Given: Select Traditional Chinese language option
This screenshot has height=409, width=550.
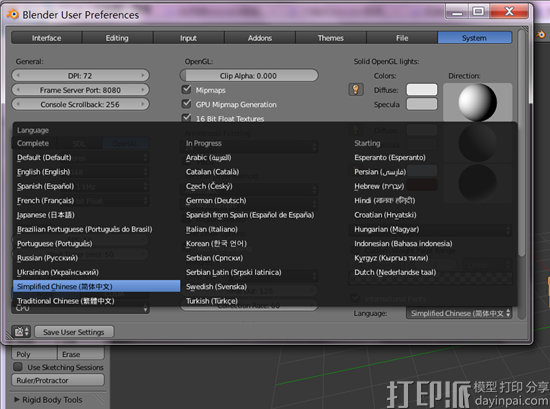Looking at the screenshot, I should coord(96,301).
